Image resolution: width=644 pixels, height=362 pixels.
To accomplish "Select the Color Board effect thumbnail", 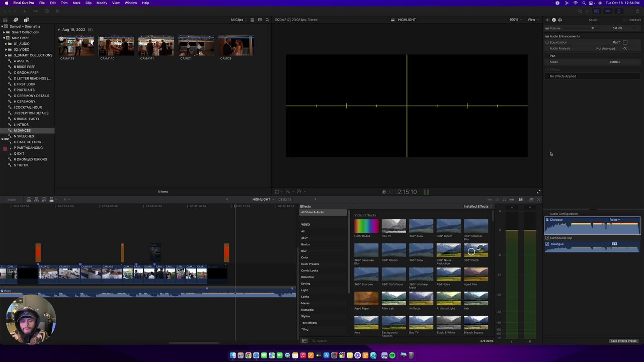I will click(x=366, y=226).
